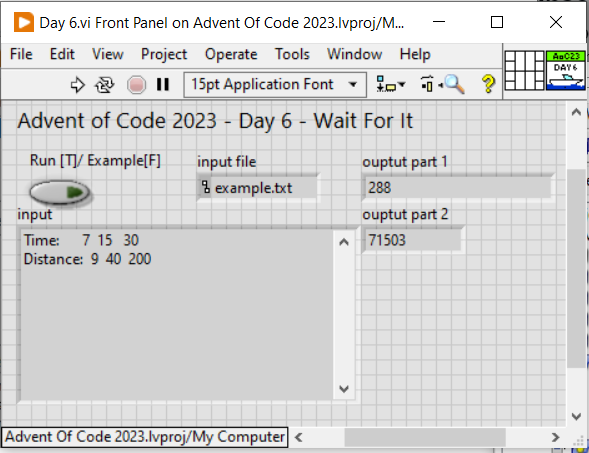Open the Tools menu
Image resolution: width=589 pixels, height=453 pixels.
click(x=292, y=54)
